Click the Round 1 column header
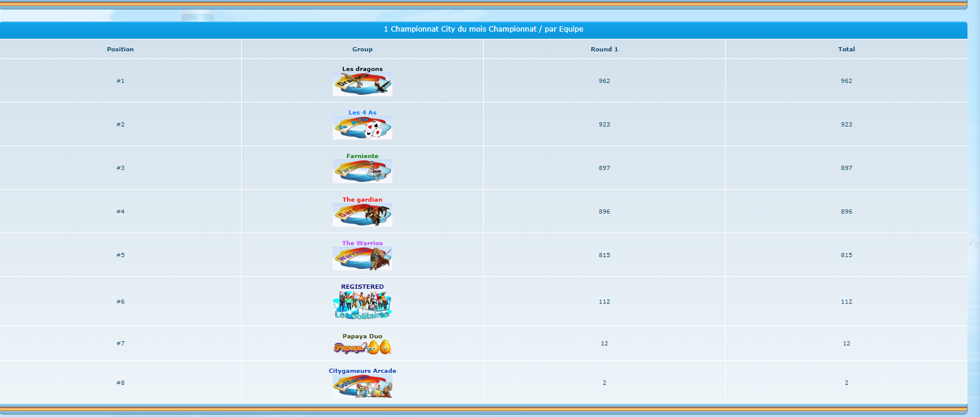This screenshot has height=417, width=980. (x=604, y=50)
